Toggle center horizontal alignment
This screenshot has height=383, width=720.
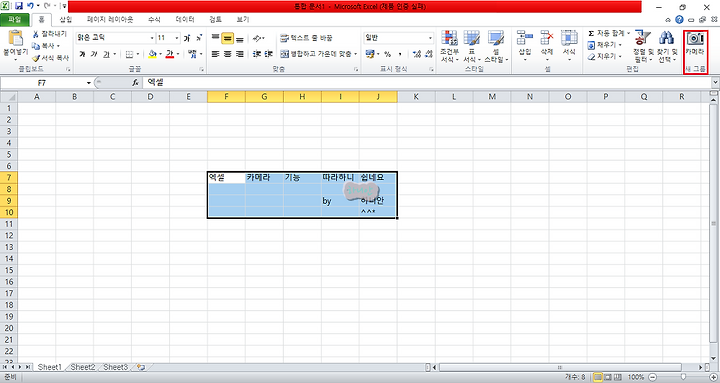point(227,54)
